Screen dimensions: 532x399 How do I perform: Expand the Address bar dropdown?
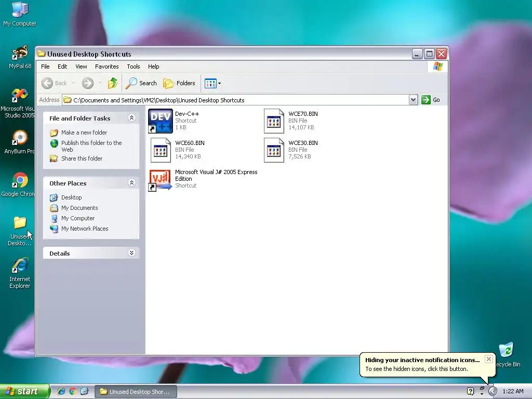click(413, 100)
